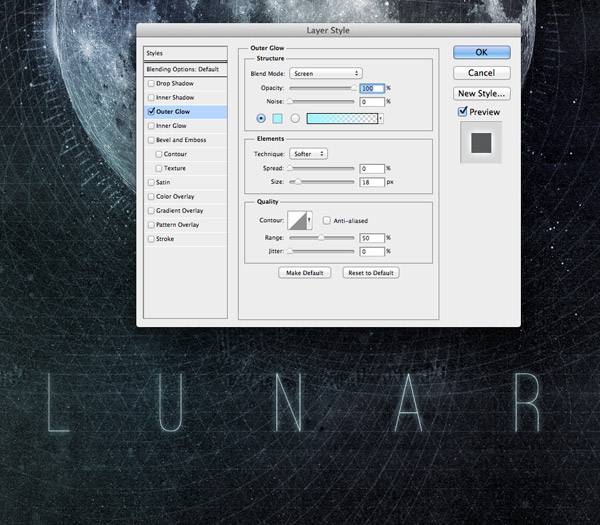Click the Contour curve thumbnail preview

(x=297, y=220)
